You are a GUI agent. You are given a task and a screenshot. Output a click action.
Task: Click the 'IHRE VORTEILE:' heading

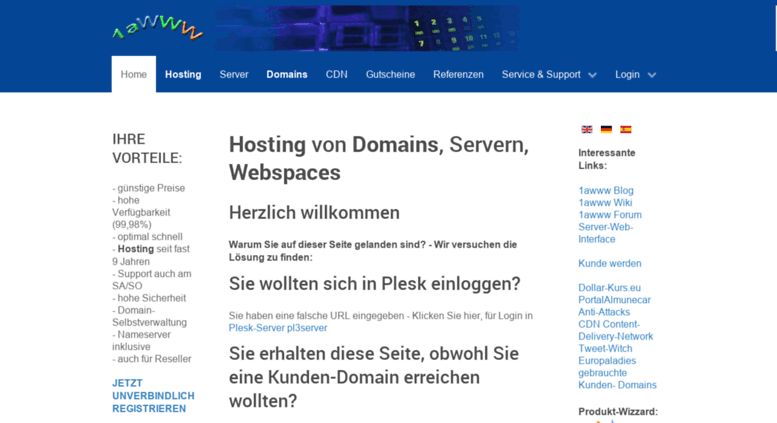(x=147, y=148)
